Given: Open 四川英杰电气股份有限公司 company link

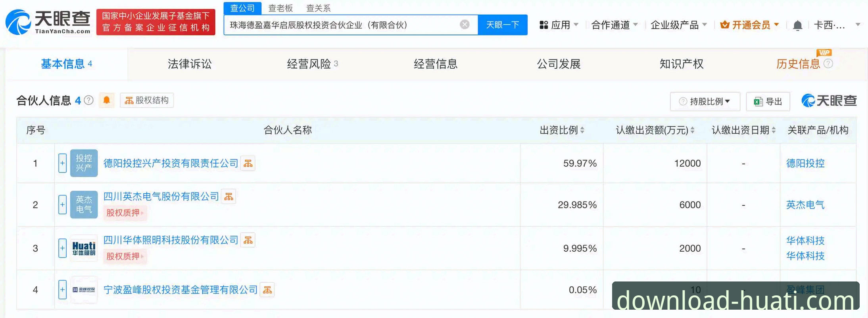Looking at the screenshot, I should [x=161, y=197].
